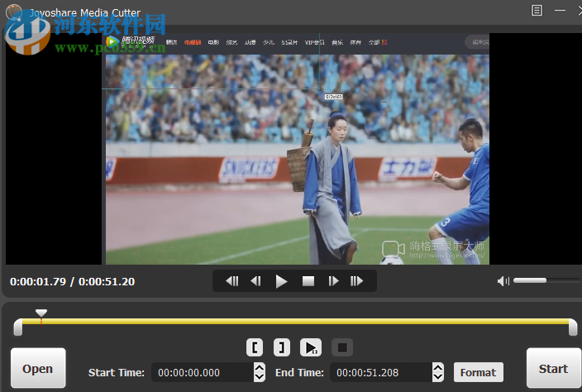Set segment start with left bracket icon

(x=255, y=347)
